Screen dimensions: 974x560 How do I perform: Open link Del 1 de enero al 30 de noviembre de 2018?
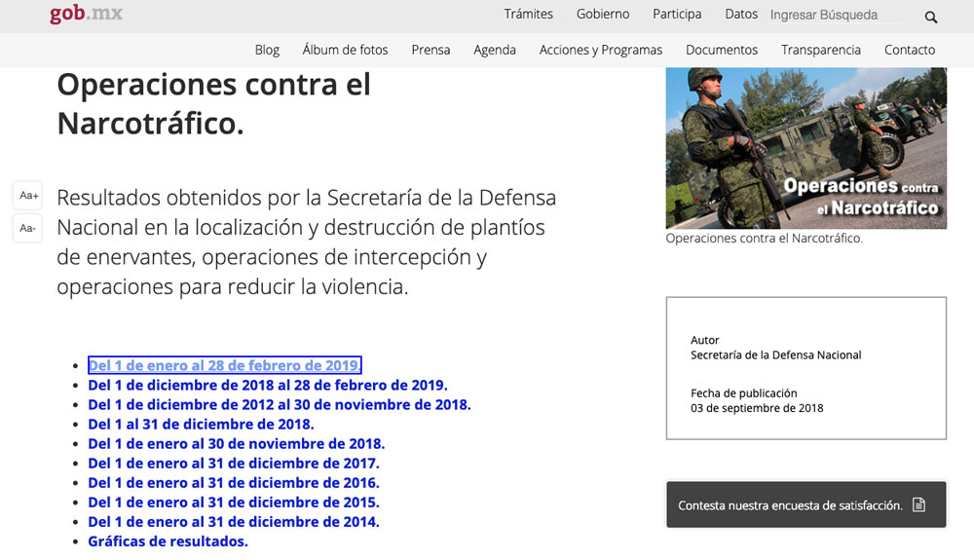(x=237, y=444)
